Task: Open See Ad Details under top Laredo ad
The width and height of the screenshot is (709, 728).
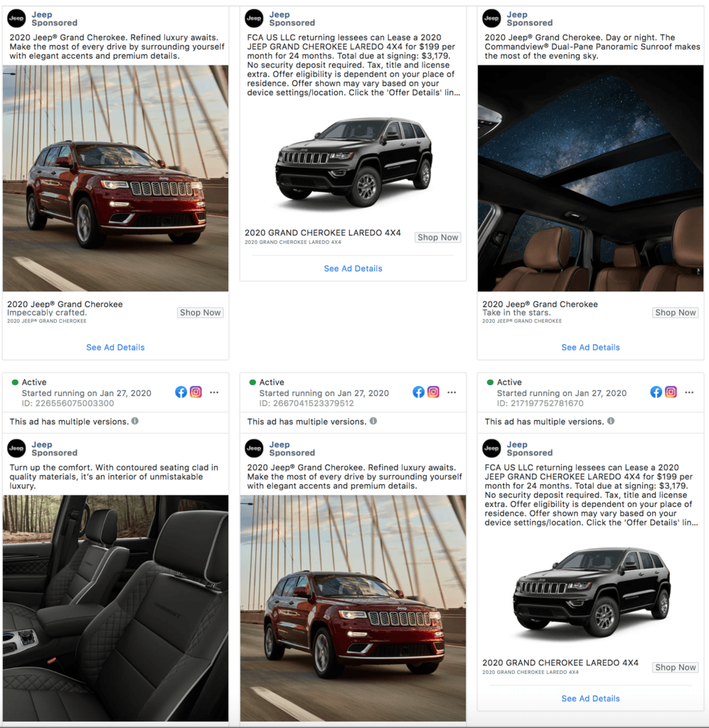Action: click(353, 268)
